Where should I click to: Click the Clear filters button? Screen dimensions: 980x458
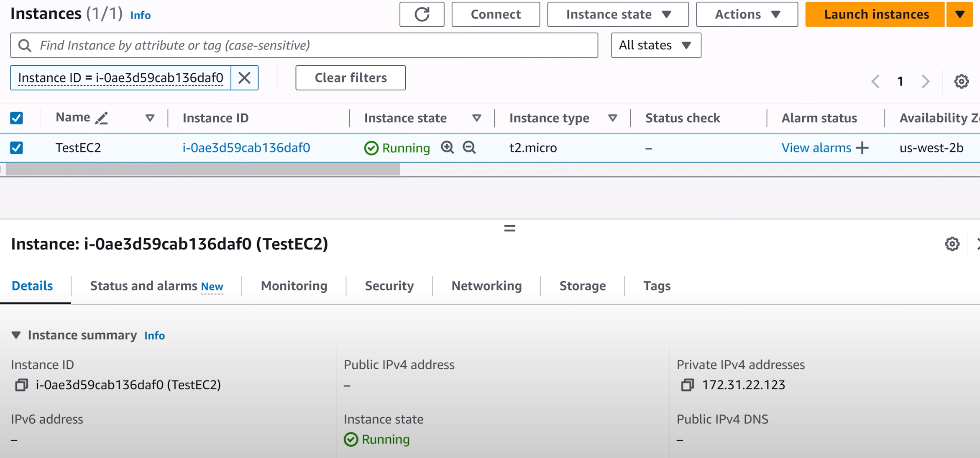(351, 78)
